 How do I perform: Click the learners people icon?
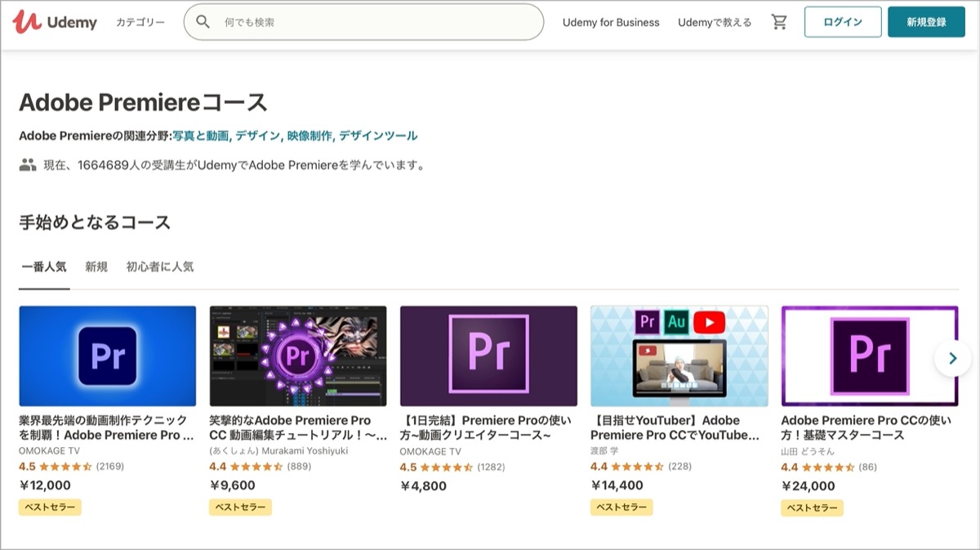tap(28, 165)
